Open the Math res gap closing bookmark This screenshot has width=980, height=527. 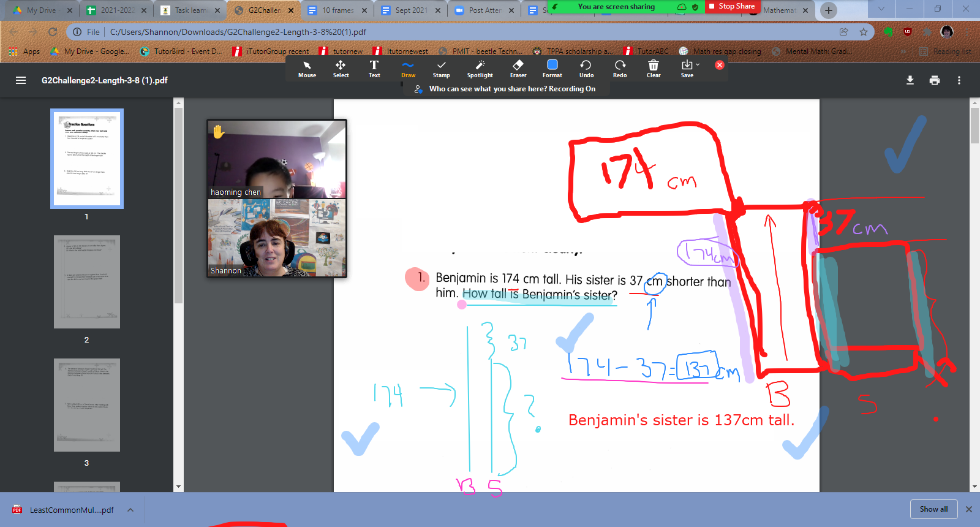tap(720, 51)
